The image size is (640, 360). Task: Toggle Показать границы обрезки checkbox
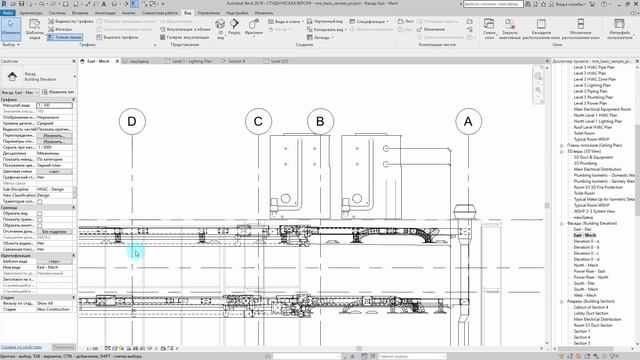click(40, 220)
